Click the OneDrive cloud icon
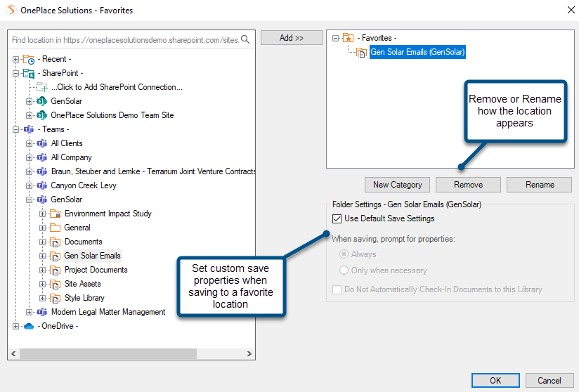 tap(29, 326)
